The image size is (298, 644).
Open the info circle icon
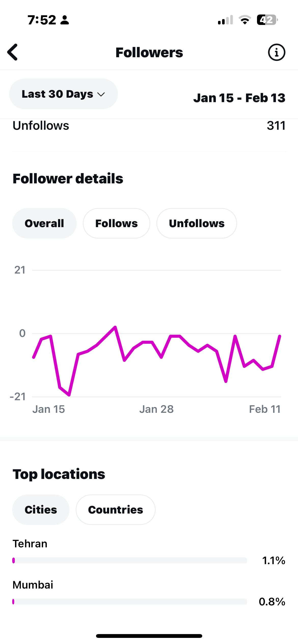tap(276, 52)
